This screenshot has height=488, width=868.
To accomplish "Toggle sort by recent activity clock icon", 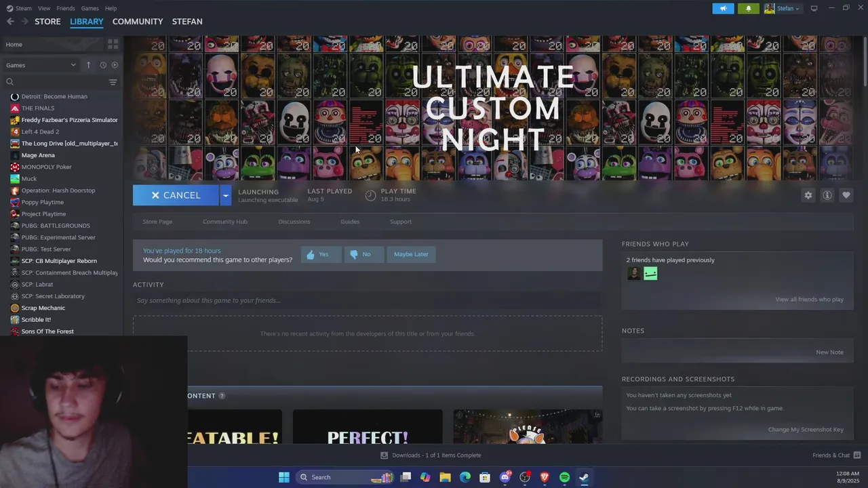I will (x=103, y=65).
